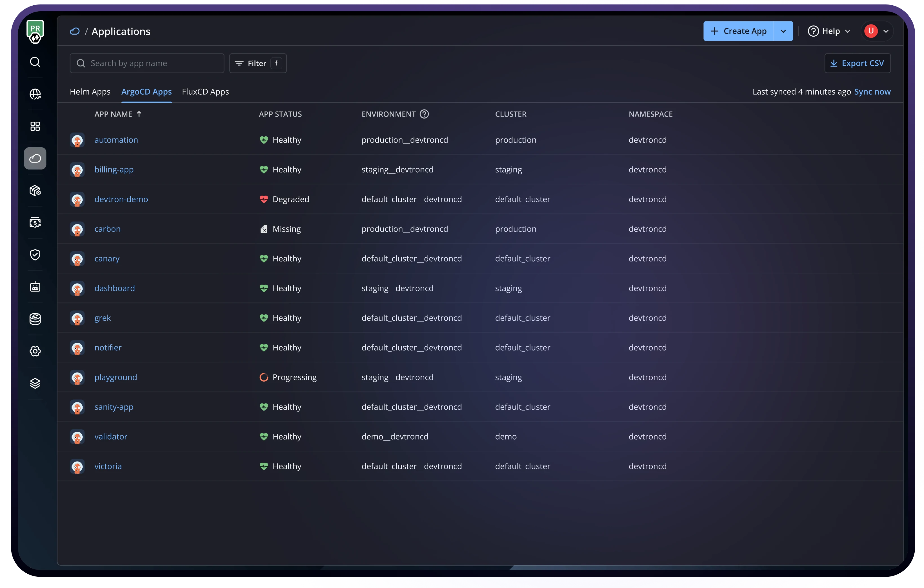Click the Environment help question icon
924x588 pixels.
point(424,114)
